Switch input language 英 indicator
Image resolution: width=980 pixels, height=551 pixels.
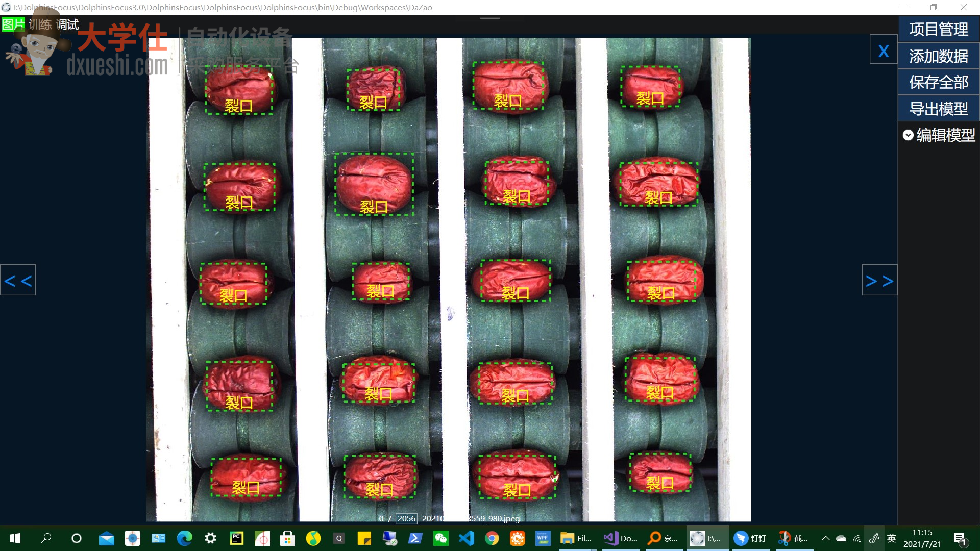[892, 538]
